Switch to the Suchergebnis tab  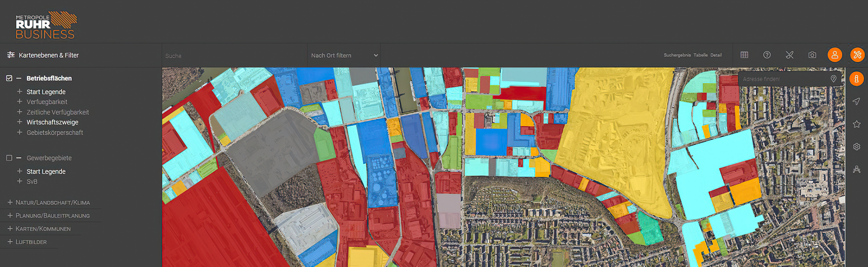[677, 55]
